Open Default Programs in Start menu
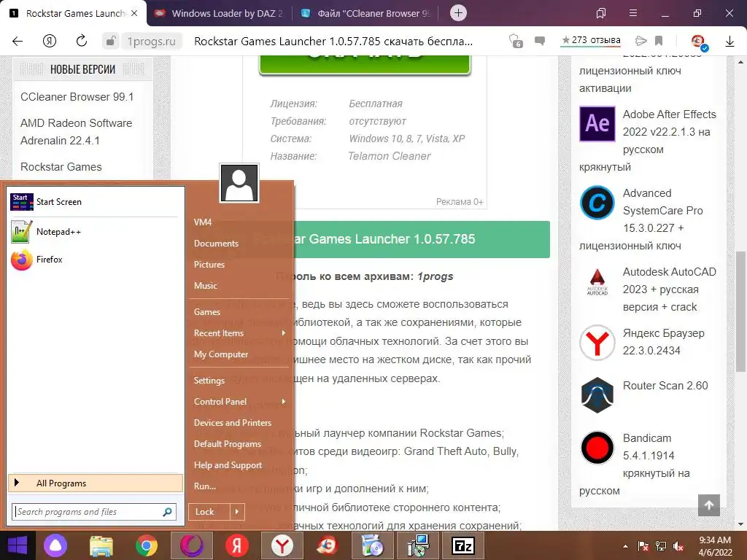This screenshot has height=560, width=747. pos(228,444)
